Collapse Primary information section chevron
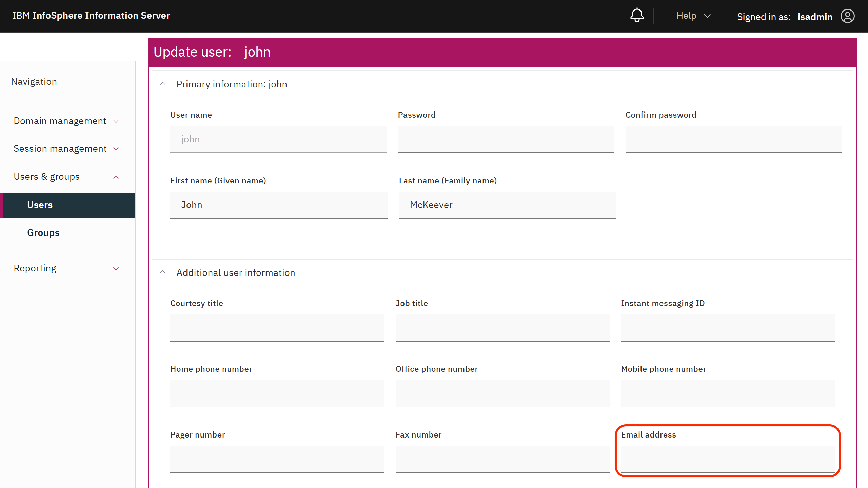Screen dimensions: 868x488 (163, 84)
